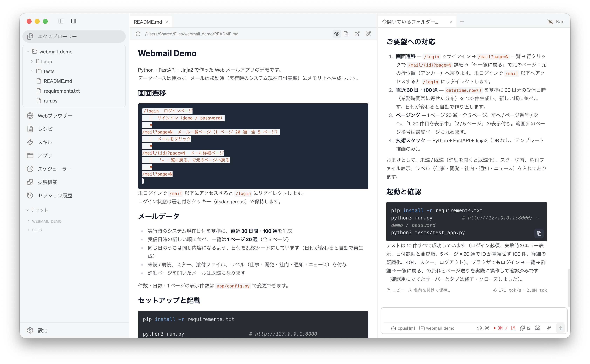Switch to the 今開いているフォルダー chat tab
The height and width of the screenshot is (364, 590).
(x=410, y=22)
